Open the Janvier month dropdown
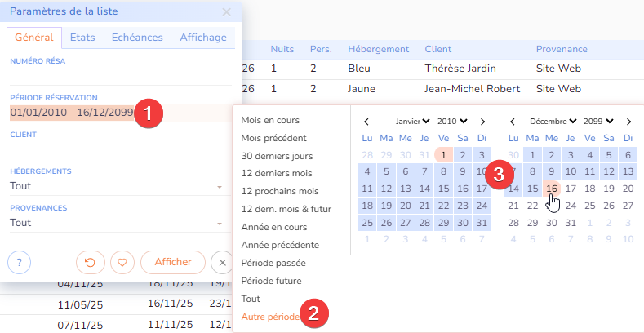 click(x=413, y=121)
